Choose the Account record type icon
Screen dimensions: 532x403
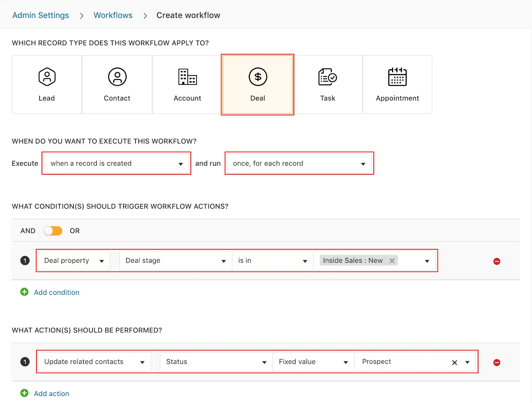[x=188, y=77]
